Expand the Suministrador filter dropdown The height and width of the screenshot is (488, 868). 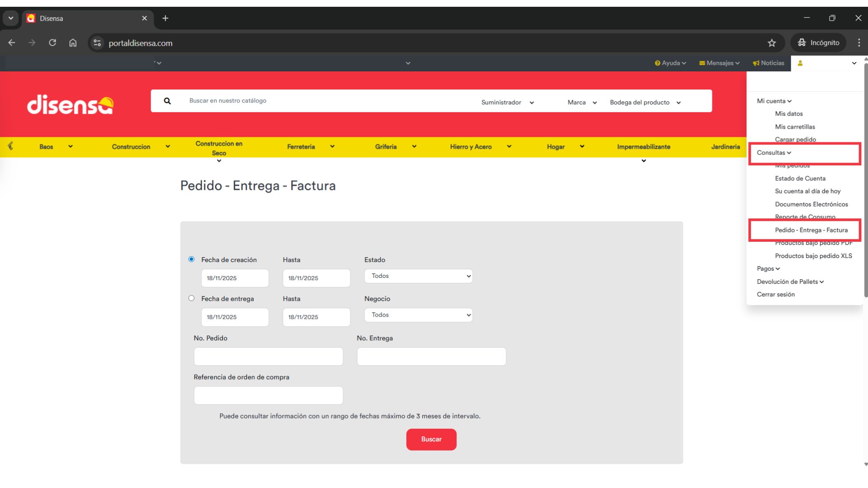507,103
